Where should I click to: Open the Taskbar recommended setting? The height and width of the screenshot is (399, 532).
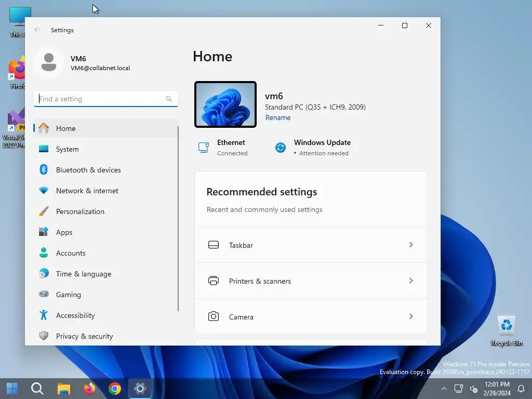coord(311,245)
